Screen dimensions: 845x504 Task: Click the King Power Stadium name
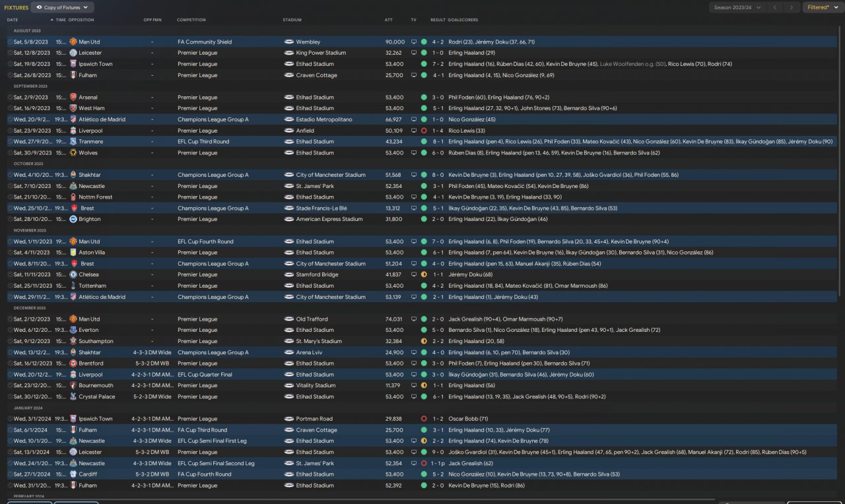321,53
